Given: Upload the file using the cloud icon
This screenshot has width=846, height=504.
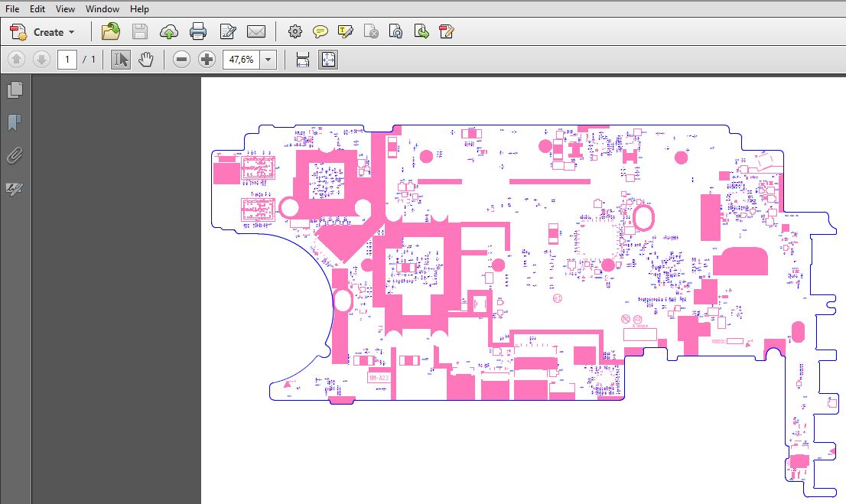Looking at the screenshot, I should coord(169,32).
